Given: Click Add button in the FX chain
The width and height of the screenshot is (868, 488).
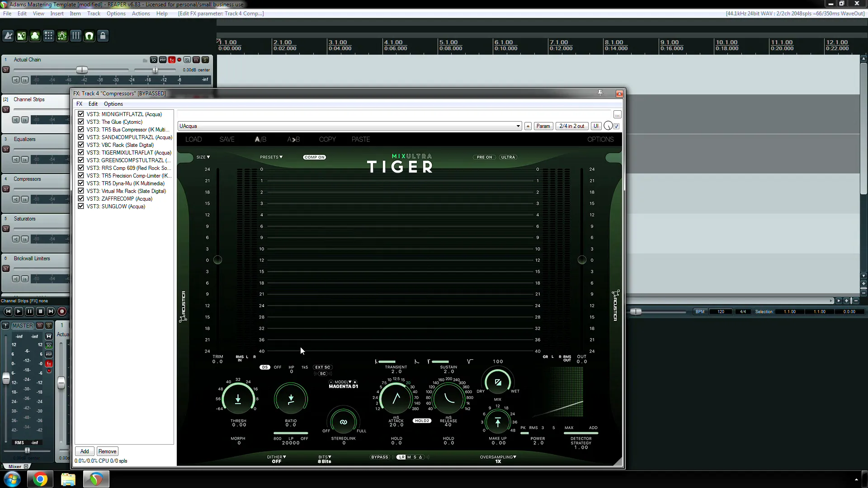Looking at the screenshot, I should [85, 451].
